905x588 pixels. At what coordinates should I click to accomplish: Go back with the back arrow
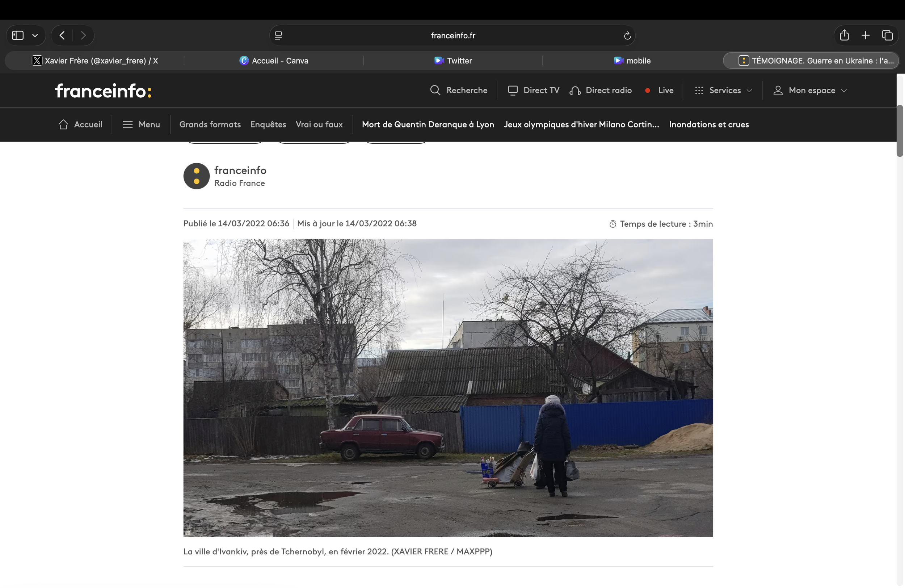(62, 35)
